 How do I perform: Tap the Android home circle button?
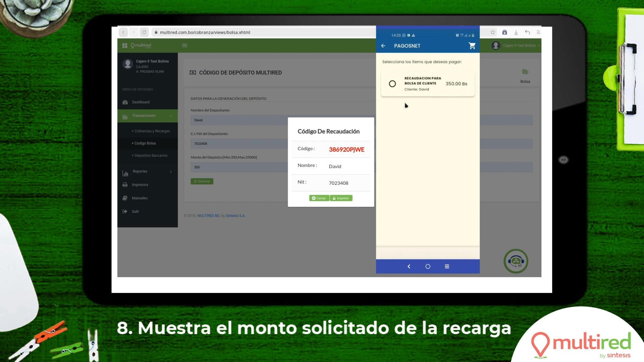pos(428,266)
